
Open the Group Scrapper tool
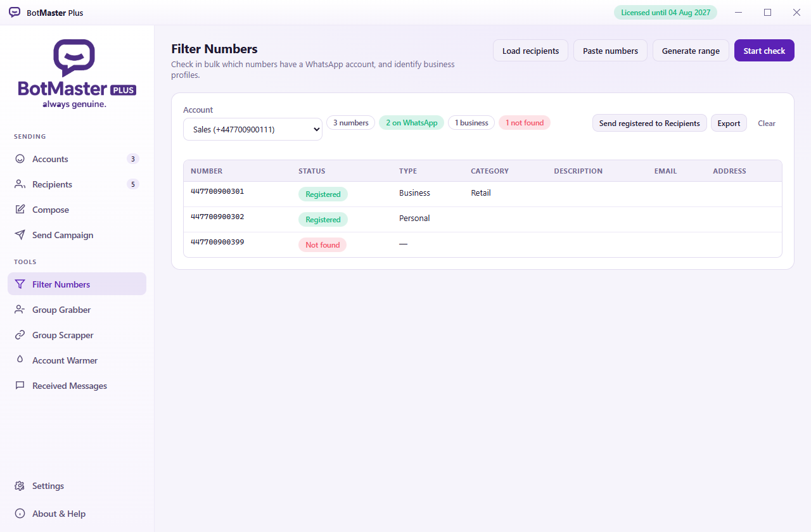pos(77,335)
